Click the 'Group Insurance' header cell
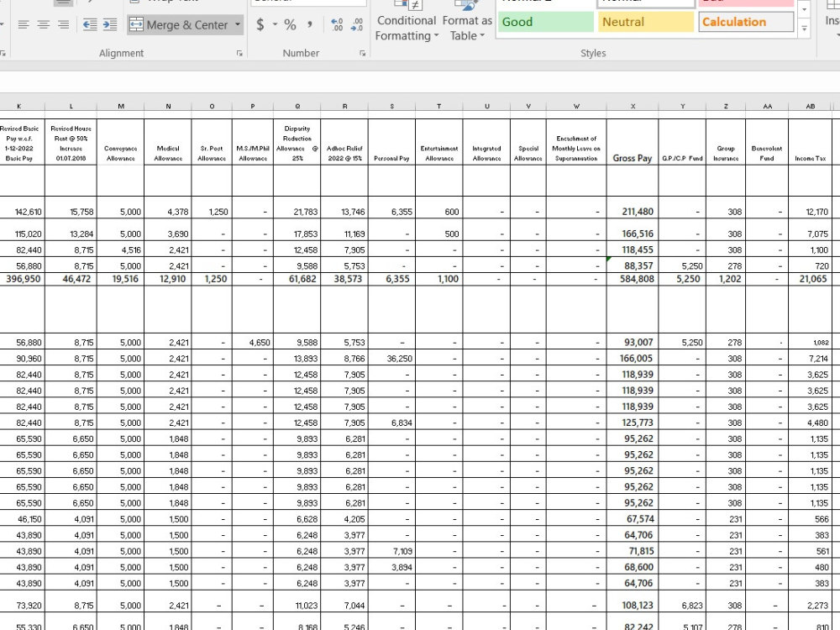 [x=726, y=142]
